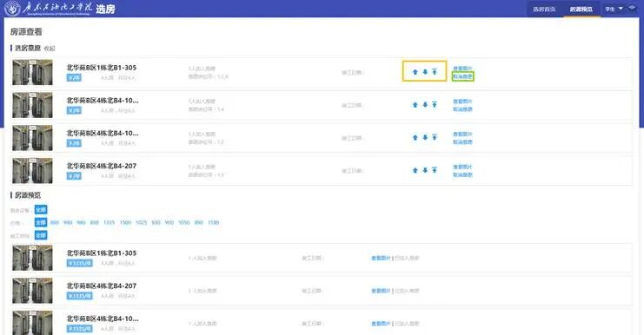Open B1-305 room thumbnail in wish list
Image resolution: width=644 pixels, height=335 pixels.
(x=32, y=72)
